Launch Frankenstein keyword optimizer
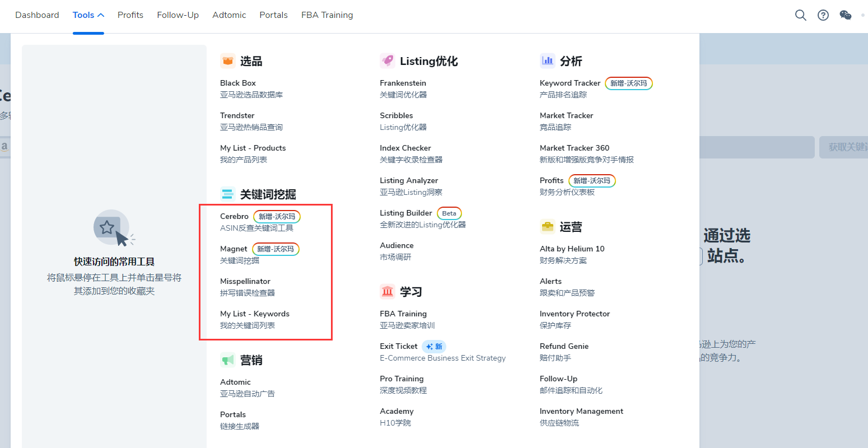The image size is (868, 448). 403,83
